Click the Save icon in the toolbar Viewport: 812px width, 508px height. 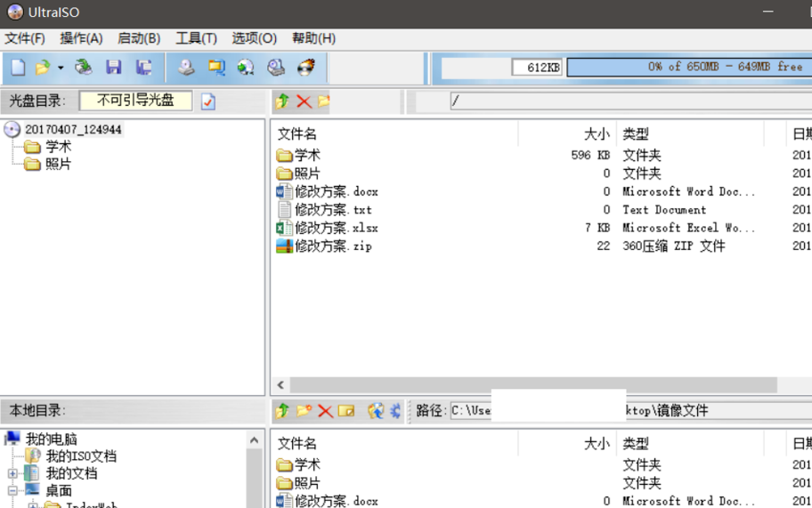click(113, 68)
